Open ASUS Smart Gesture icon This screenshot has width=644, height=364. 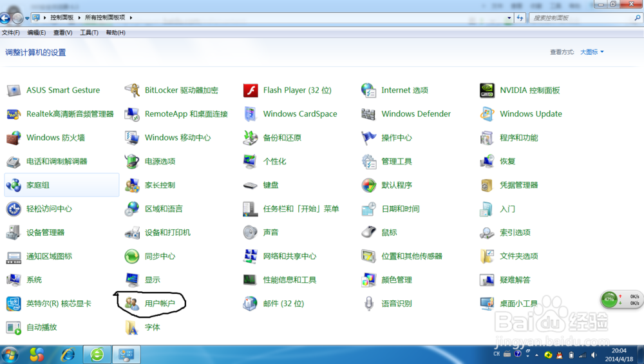[x=14, y=90]
